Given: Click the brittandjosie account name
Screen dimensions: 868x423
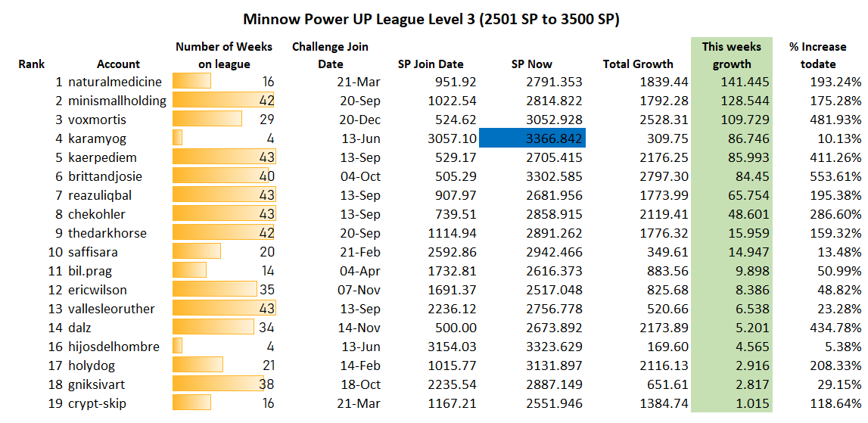Looking at the screenshot, I should click(x=105, y=176).
